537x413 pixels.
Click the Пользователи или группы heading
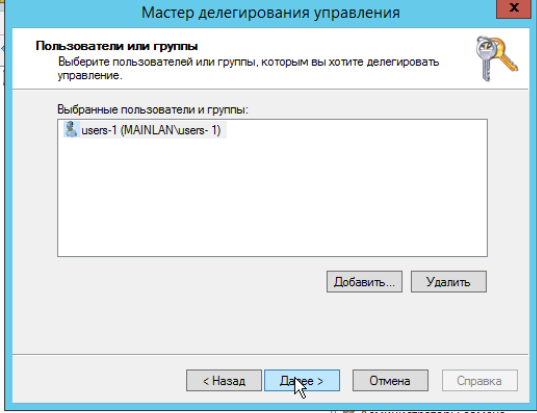click(116, 46)
